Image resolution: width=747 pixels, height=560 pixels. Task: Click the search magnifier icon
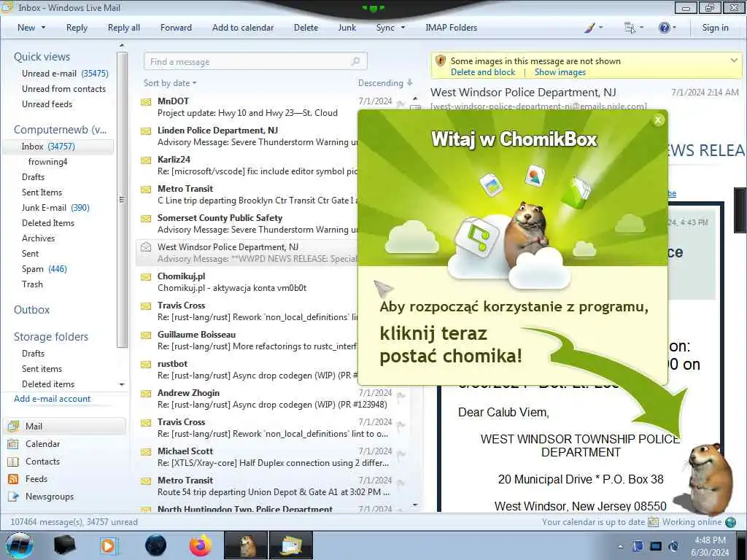pyautogui.click(x=356, y=61)
